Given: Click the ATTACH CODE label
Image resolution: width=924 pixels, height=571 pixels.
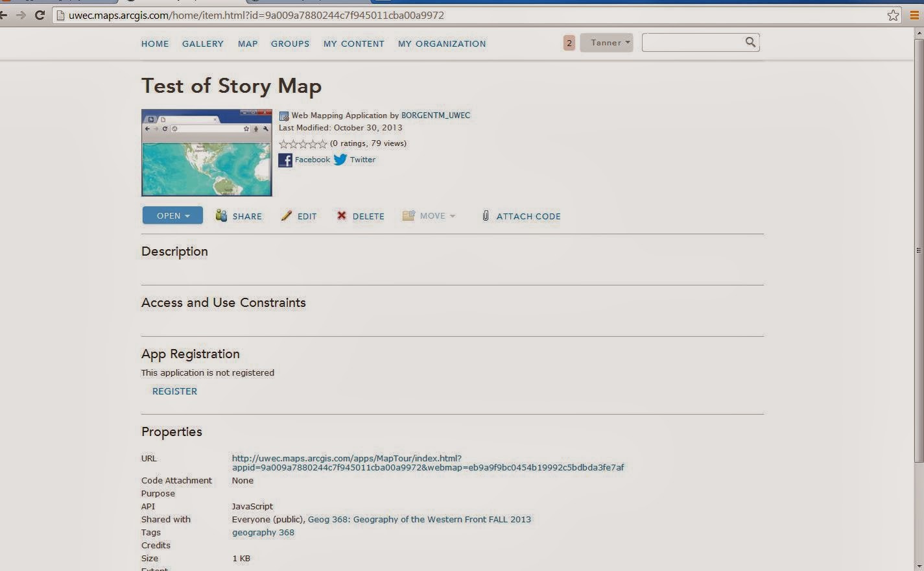Looking at the screenshot, I should (x=528, y=216).
